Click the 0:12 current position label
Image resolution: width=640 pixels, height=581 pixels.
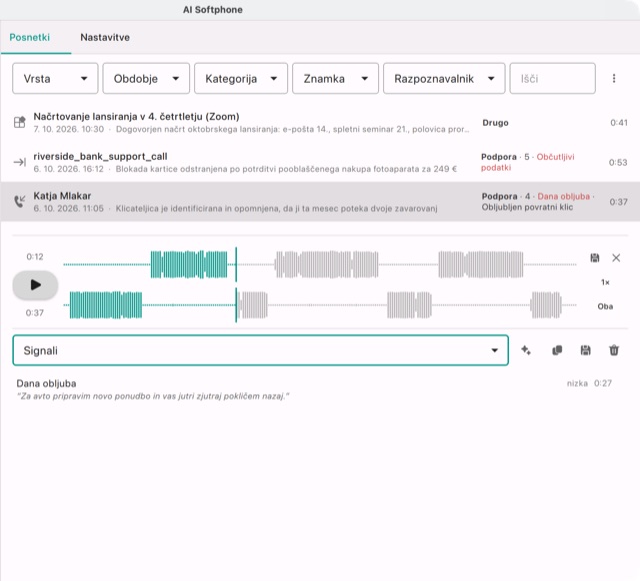click(35, 257)
